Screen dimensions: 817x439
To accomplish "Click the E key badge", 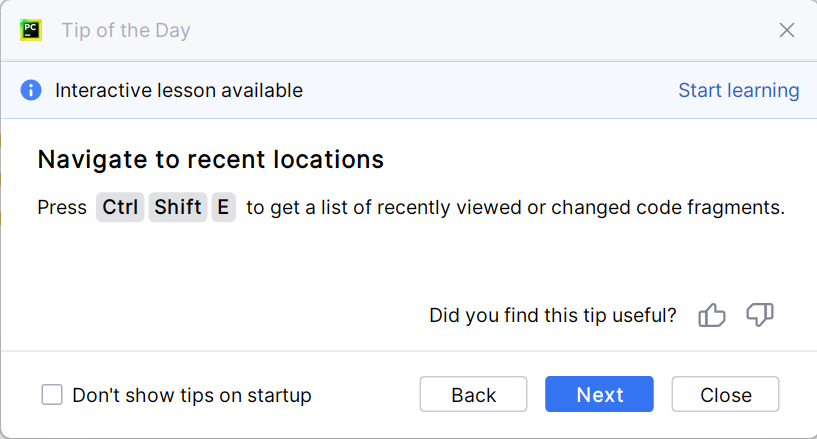I will coord(223,208).
